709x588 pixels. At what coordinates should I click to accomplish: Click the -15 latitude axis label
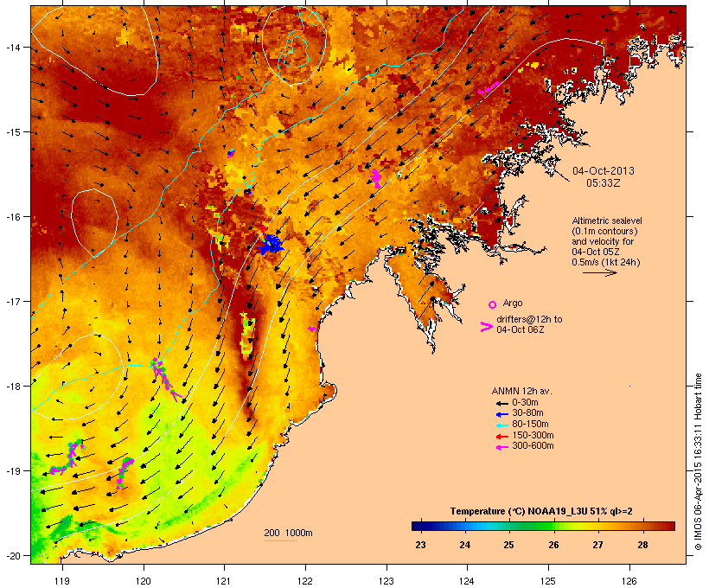[x=12, y=132]
